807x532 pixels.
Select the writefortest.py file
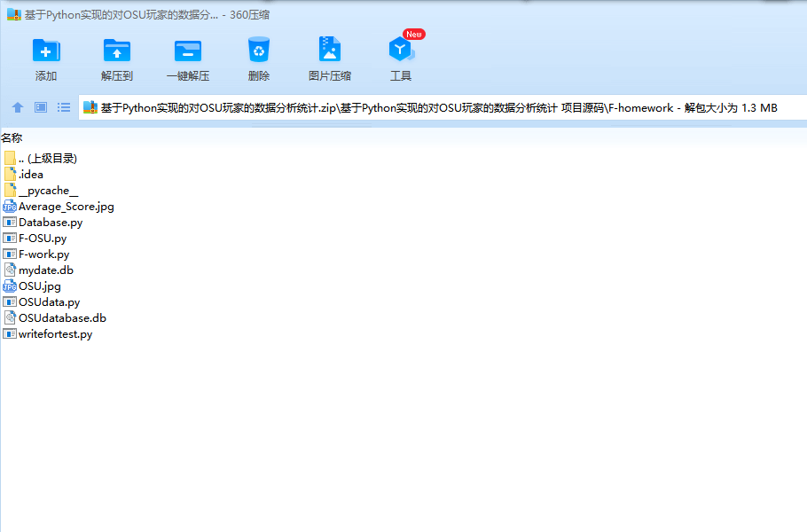click(x=48, y=334)
